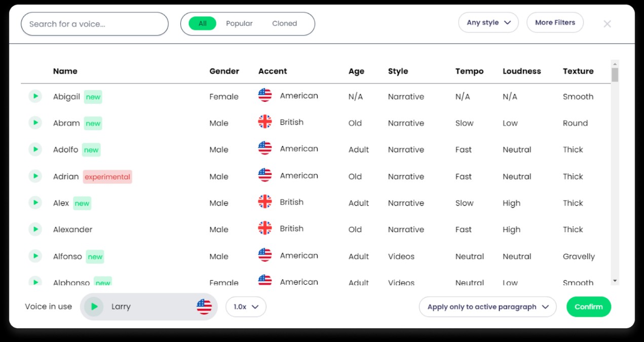Click the new badge next to Adolfo
644x342 pixels.
[91, 150]
